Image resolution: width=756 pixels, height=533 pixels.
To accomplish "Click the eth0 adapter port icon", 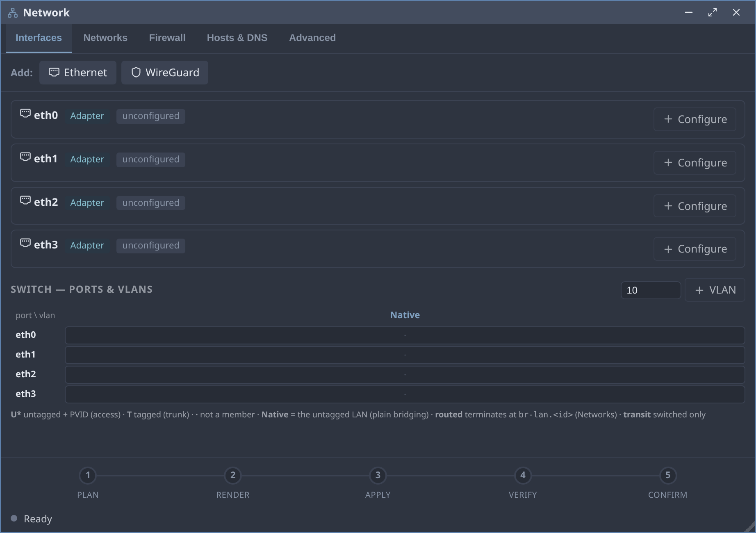I will point(25,114).
